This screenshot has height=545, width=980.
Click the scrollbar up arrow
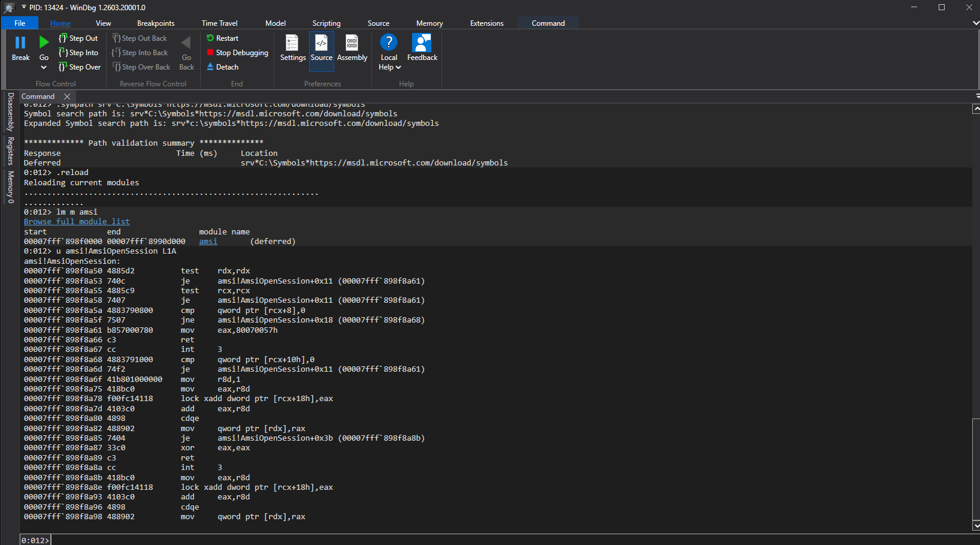point(976,109)
